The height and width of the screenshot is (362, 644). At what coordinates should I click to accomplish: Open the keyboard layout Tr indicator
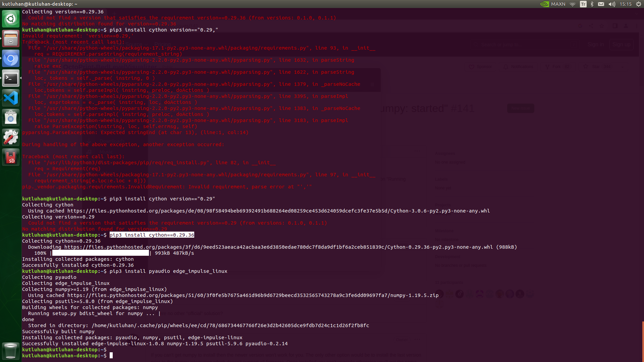[583, 4]
